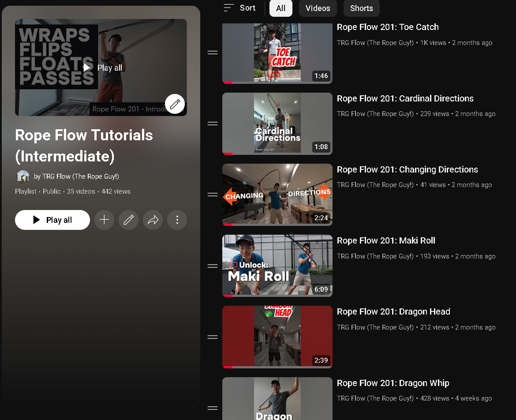Viewport: 516px width, 420px height.
Task: Click drag handle beside Dragon Head video
Action: [x=213, y=337]
